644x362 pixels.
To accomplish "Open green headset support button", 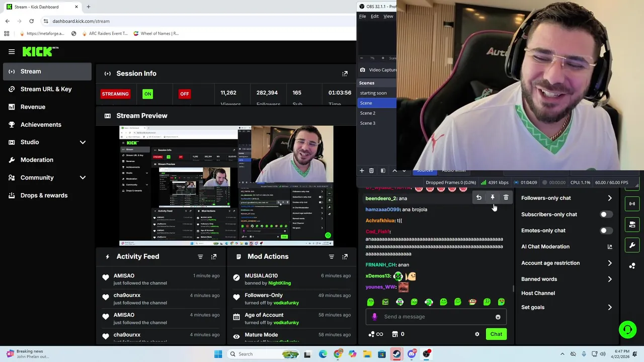I will click(x=627, y=330).
